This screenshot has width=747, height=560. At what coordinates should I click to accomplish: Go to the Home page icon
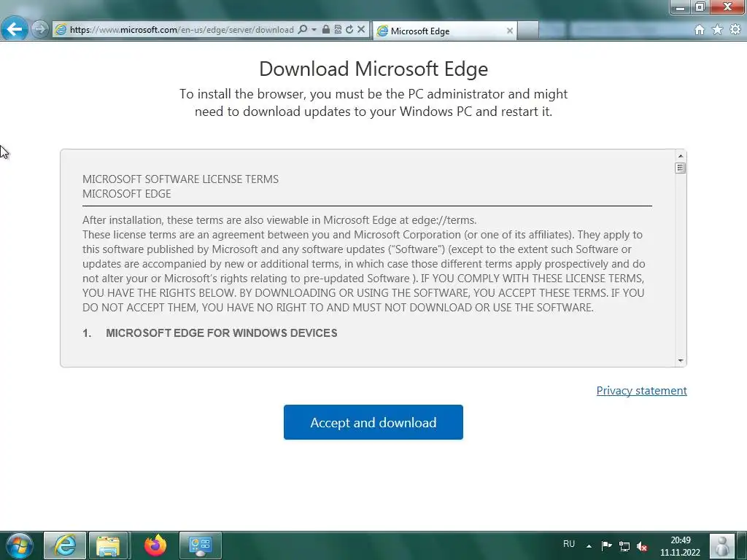700,30
